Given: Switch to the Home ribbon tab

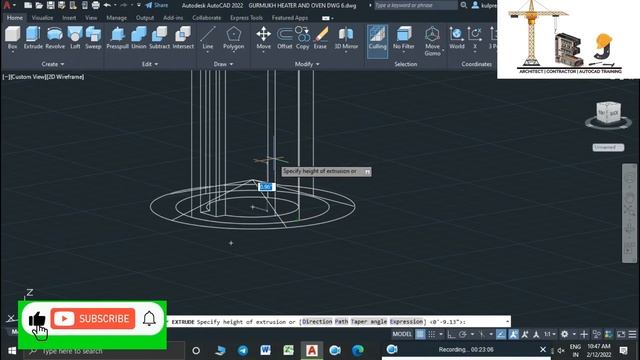Looking at the screenshot, I should pyautogui.click(x=15, y=18).
